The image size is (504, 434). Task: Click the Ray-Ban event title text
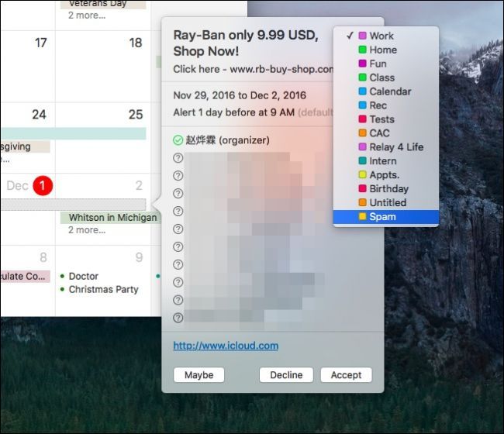[x=246, y=43]
